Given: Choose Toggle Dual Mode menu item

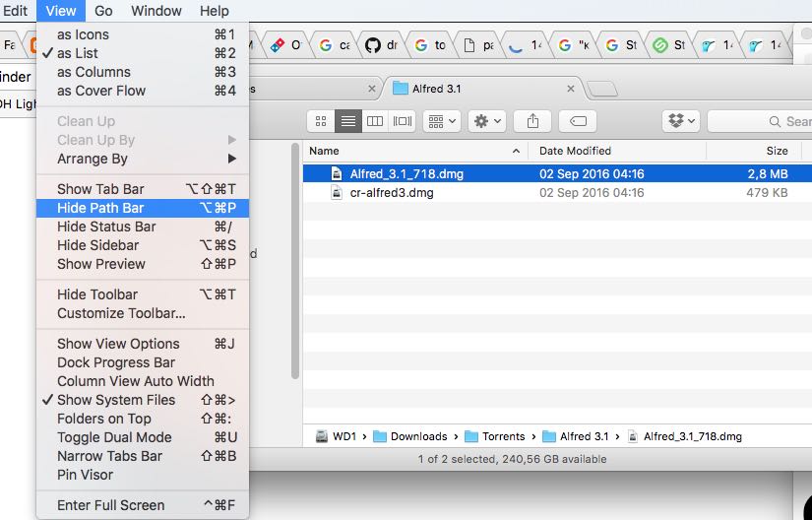Looking at the screenshot, I should 143,436.
